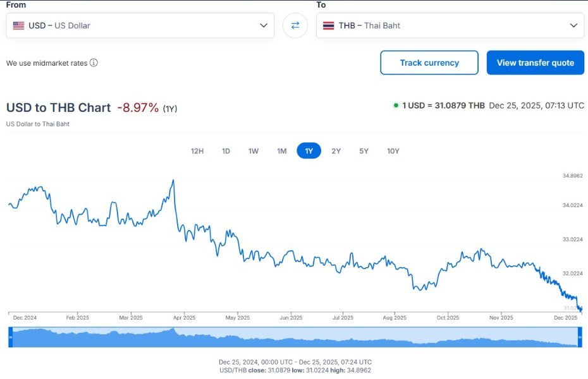Click the green live rate indicator dot
This screenshot has height=379, width=588.
coord(396,105)
